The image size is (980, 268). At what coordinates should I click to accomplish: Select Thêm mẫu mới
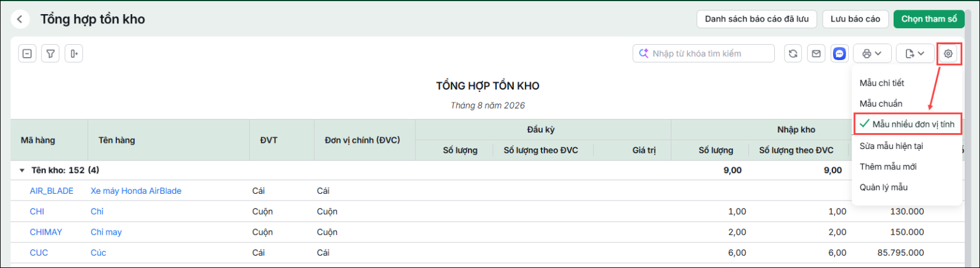tap(888, 167)
